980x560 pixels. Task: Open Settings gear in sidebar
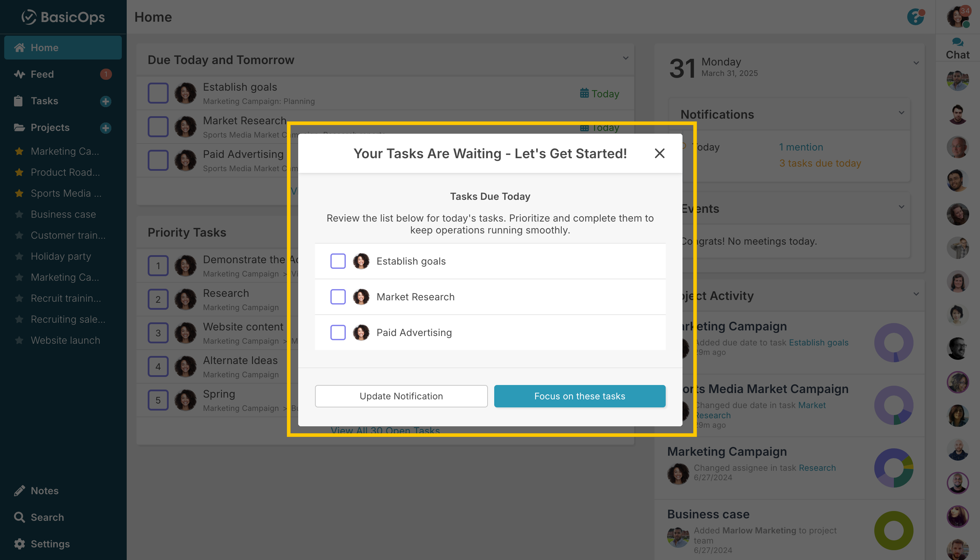tap(19, 544)
